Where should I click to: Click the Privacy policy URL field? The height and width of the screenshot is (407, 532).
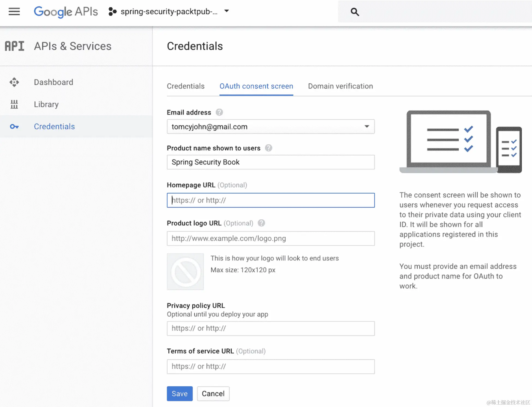[x=270, y=328]
